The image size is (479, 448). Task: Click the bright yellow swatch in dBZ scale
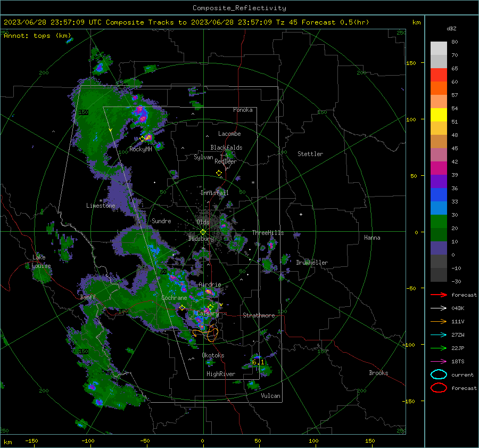(439, 115)
